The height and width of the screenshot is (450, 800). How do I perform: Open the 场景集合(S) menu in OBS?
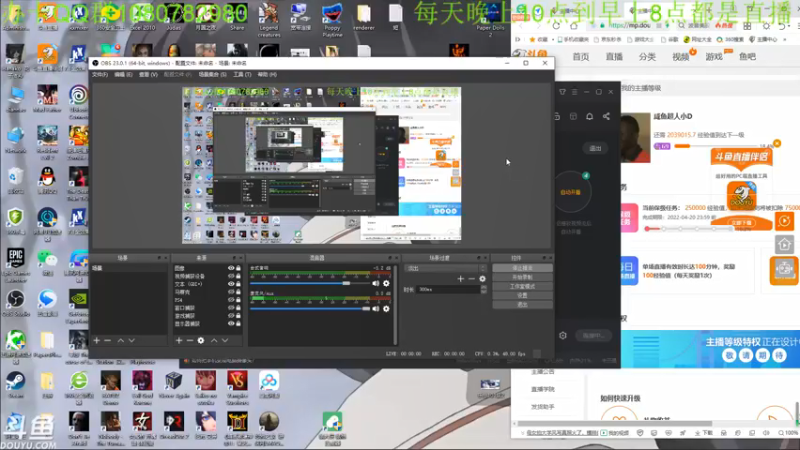pyautogui.click(x=212, y=74)
